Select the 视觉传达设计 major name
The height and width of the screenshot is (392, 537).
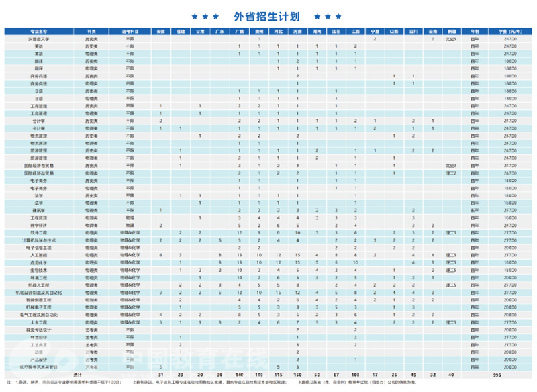tap(39, 330)
